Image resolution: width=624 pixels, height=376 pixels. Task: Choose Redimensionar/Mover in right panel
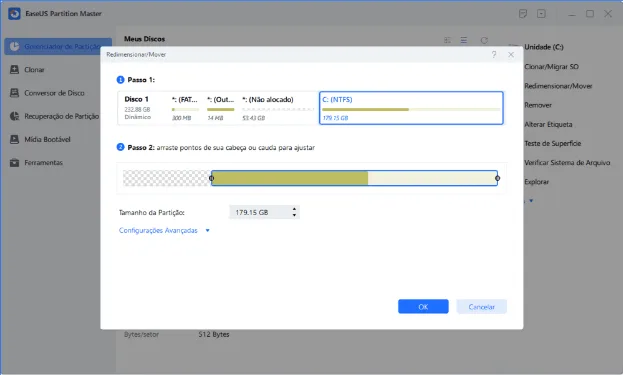[558, 86]
